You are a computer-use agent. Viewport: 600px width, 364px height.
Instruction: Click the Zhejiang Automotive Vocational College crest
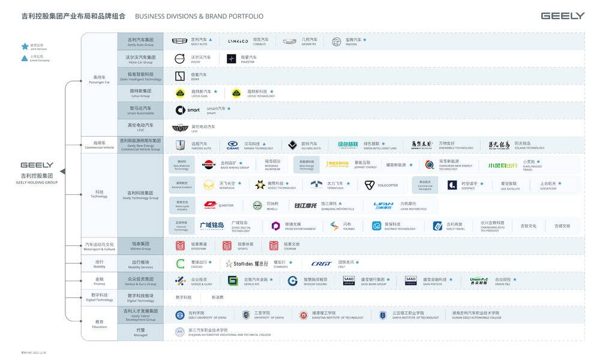[x=180, y=332]
